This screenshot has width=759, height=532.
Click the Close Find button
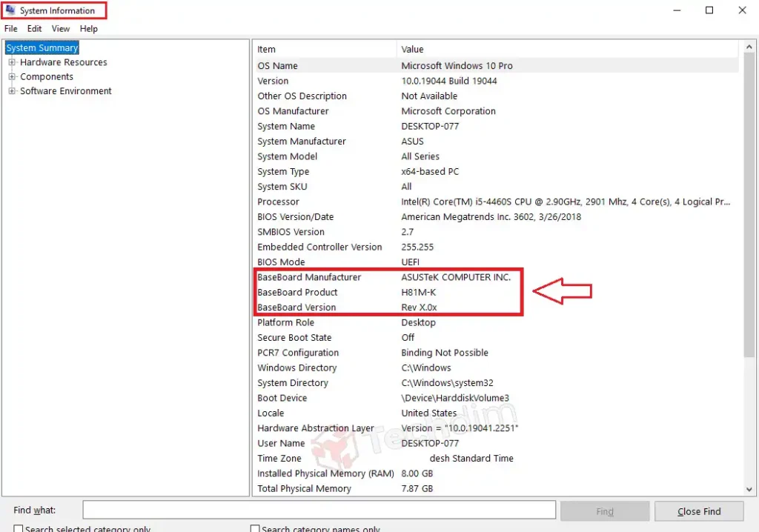coord(697,511)
